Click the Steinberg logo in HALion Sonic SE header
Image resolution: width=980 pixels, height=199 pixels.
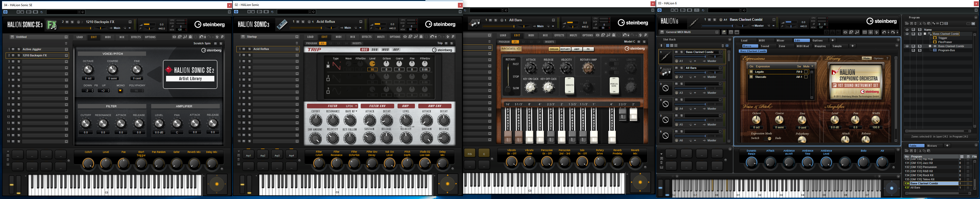click(210, 24)
